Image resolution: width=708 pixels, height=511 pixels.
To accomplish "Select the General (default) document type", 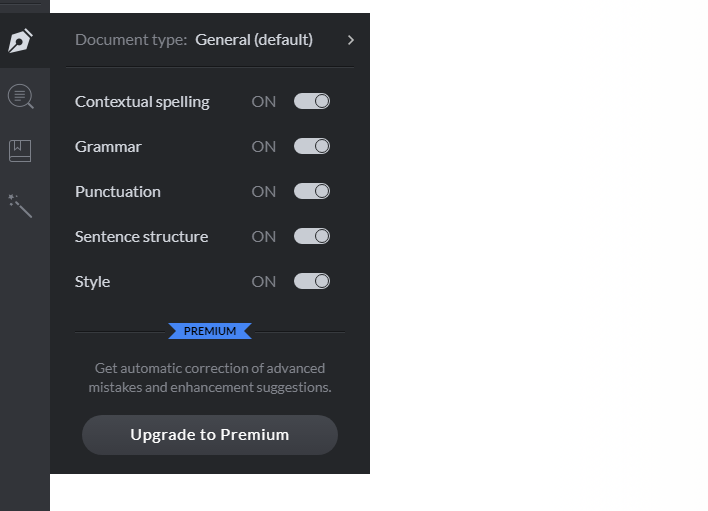I will (x=254, y=40).
